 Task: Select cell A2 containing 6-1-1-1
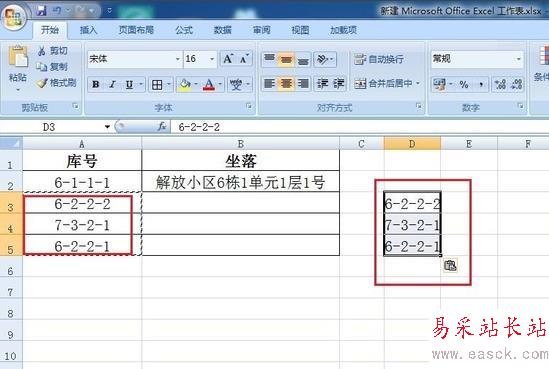[x=82, y=182]
